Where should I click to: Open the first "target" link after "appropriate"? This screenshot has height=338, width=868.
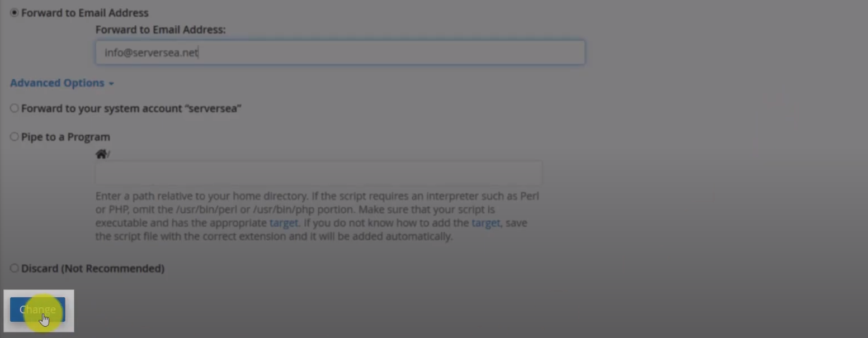[x=284, y=223]
